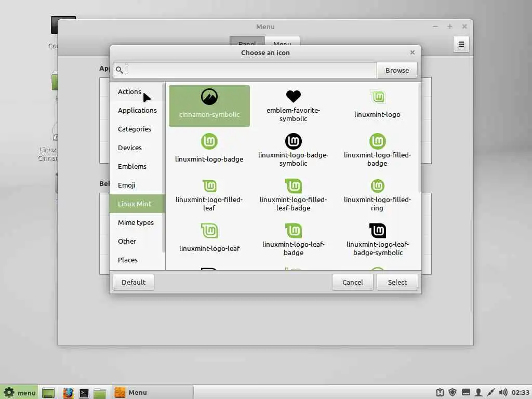Click the clock showing 02:33

point(520,393)
